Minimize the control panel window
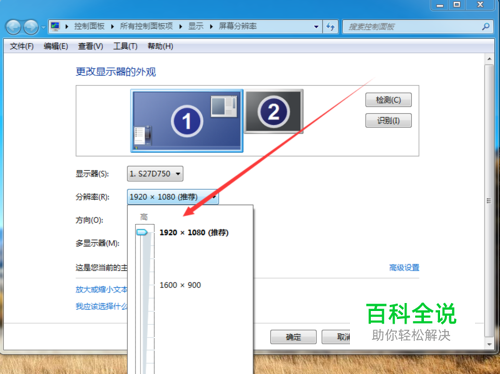 coord(440,5)
